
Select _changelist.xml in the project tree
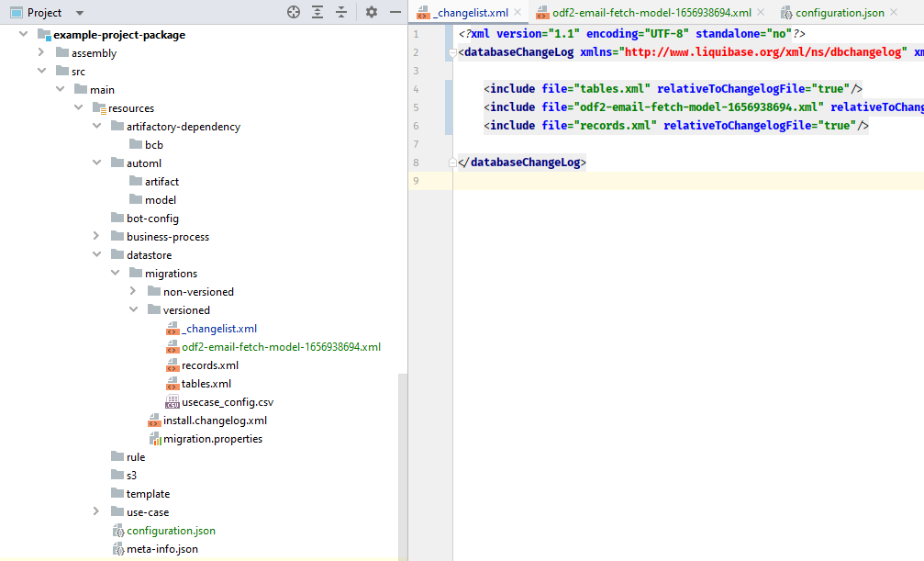pyautogui.click(x=219, y=328)
